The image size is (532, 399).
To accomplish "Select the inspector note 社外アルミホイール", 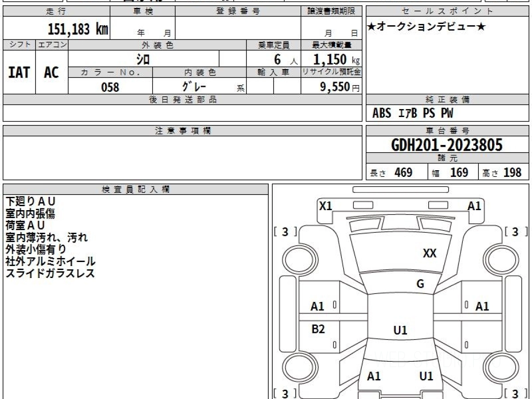I will (x=50, y=262).
